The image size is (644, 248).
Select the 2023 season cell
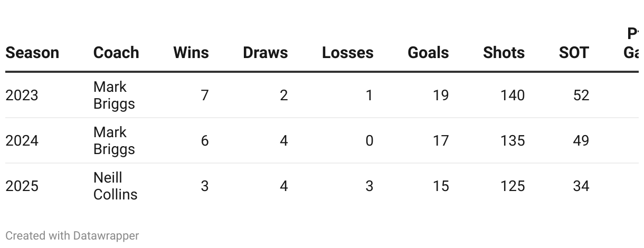[x=22, y=96]
